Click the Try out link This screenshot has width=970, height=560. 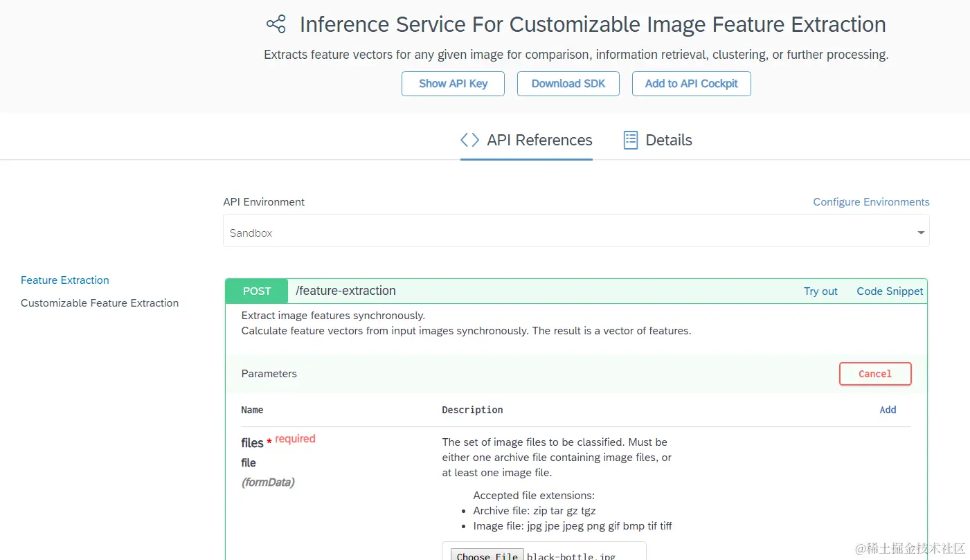pos(820,291)
